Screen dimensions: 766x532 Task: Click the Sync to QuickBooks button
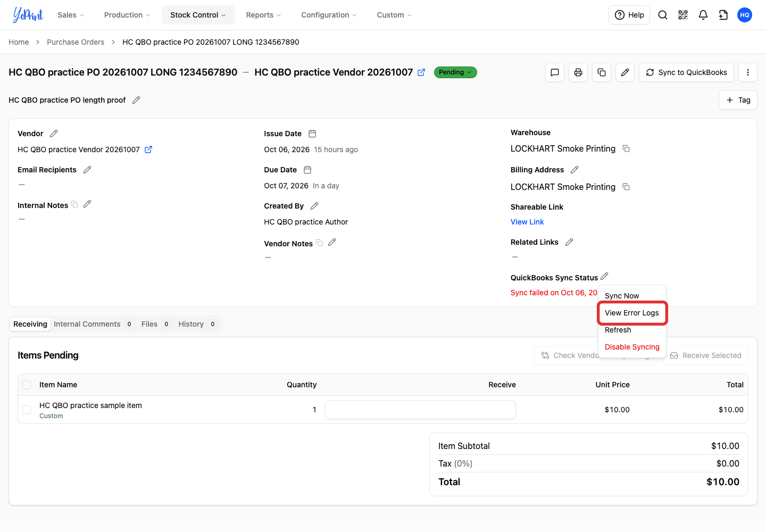point(686,72)
